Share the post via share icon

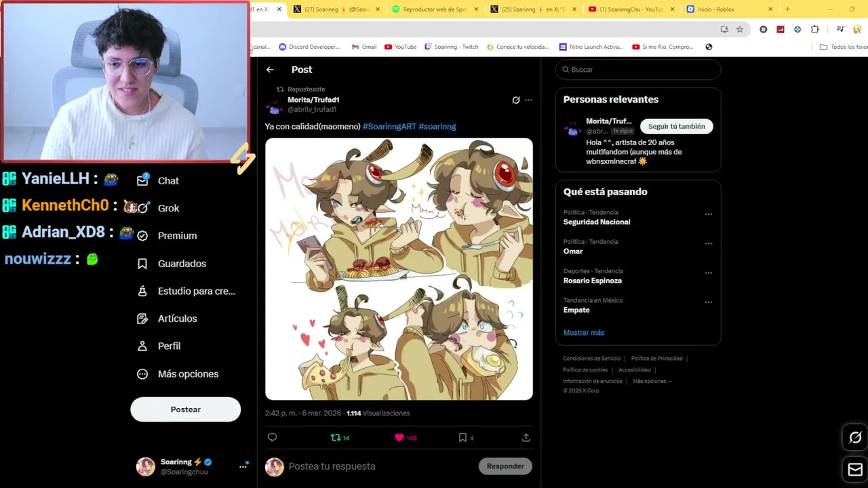pyautogui.click(x=526, y=438)
